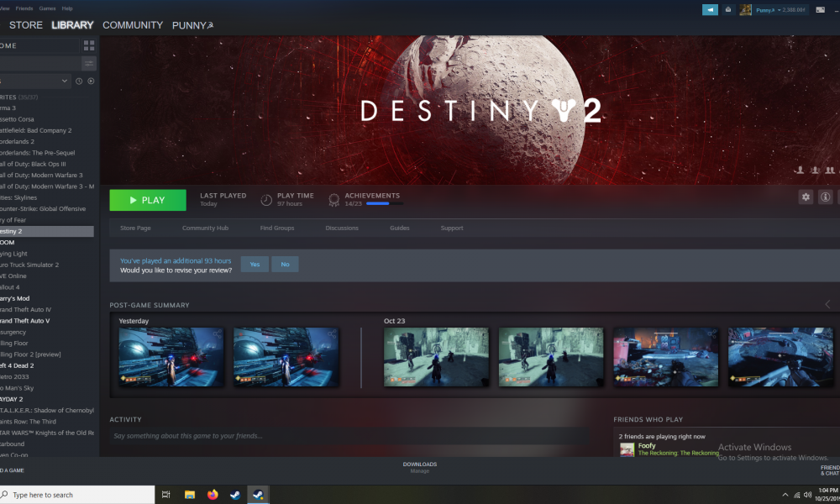
Task: Launch Firefox from the taskbar
Action: [213, 495]
